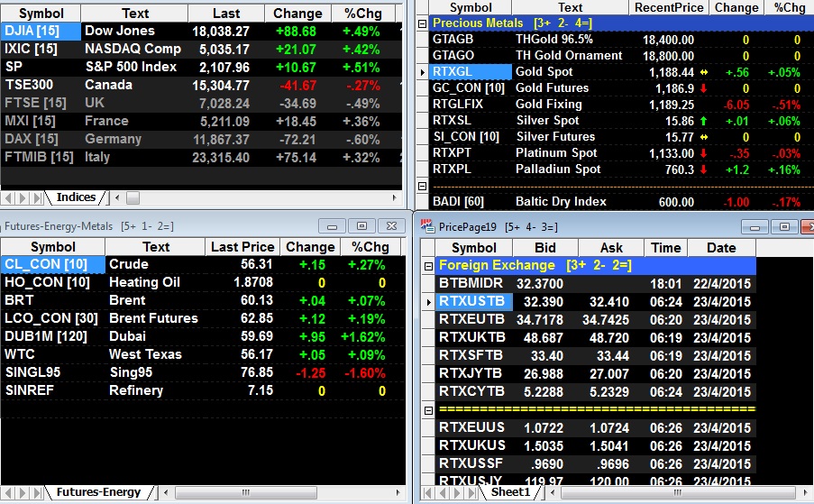Select the RTXJYTB symbol cell
The image size is (814, 504).
(x=474, y=374)
